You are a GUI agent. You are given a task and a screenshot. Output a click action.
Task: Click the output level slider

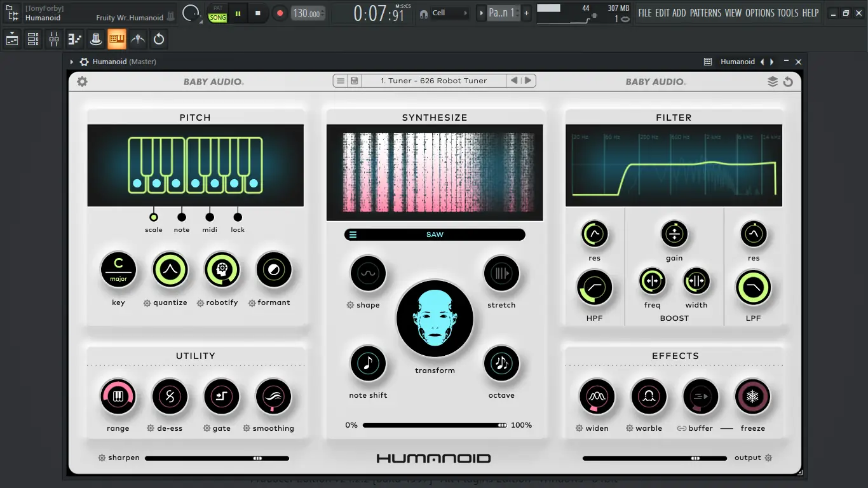pyautogui.click(x=654, y=458)
